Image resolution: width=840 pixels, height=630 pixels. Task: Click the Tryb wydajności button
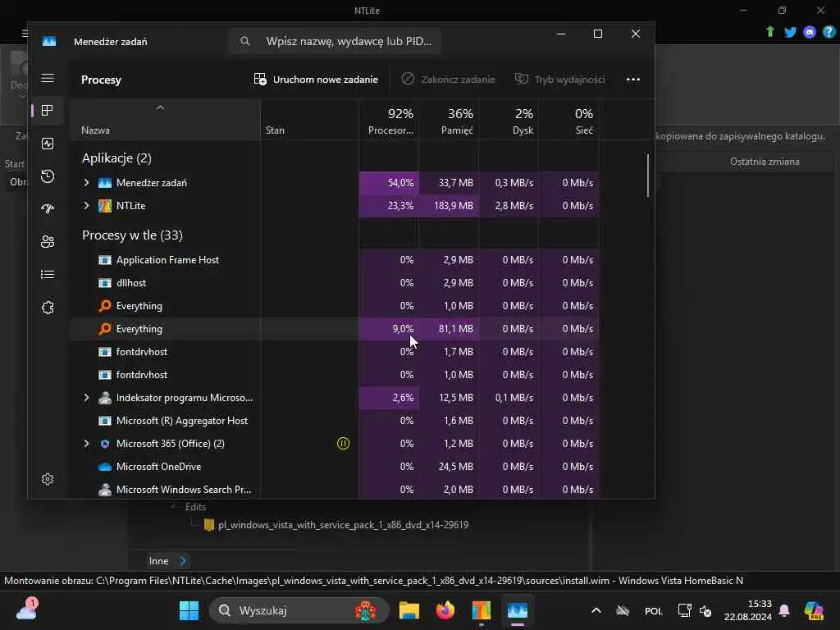(x=560, y=80)
